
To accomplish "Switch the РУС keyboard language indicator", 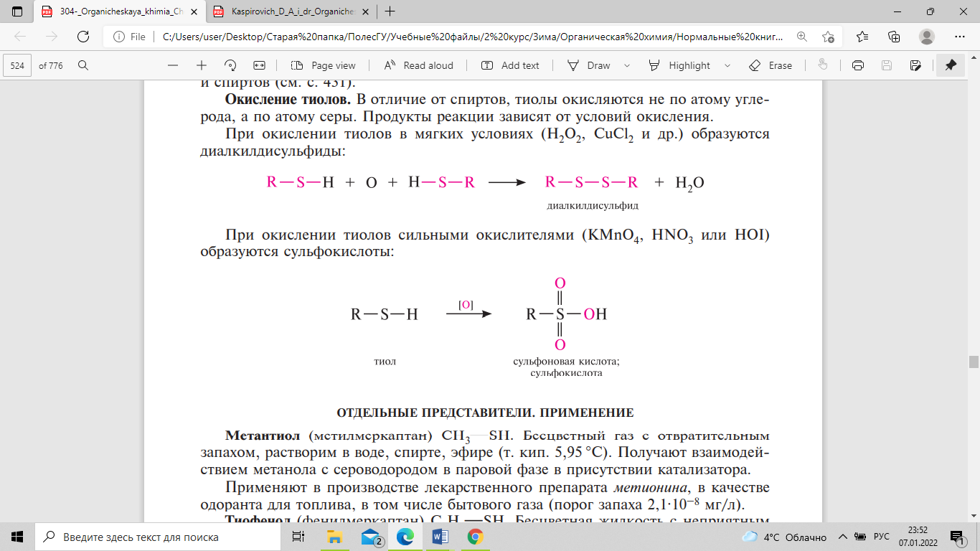I will coord(882,537).
